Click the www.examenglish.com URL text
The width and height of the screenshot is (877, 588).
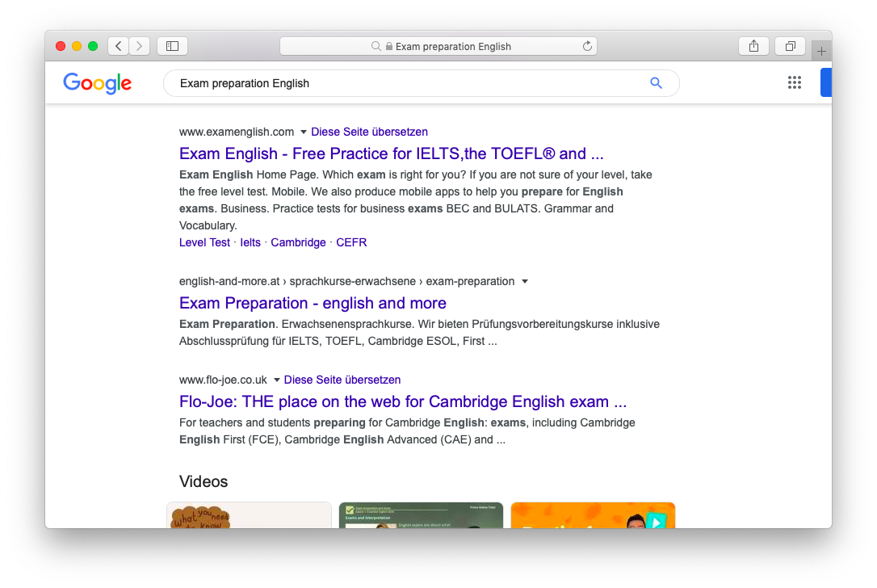(x=236, y=132)
